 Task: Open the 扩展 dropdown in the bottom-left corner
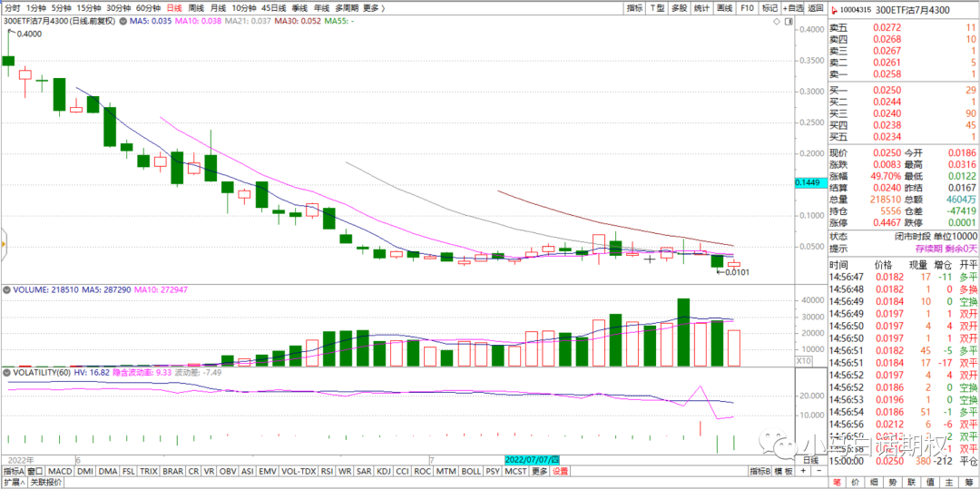pos(13,483)
